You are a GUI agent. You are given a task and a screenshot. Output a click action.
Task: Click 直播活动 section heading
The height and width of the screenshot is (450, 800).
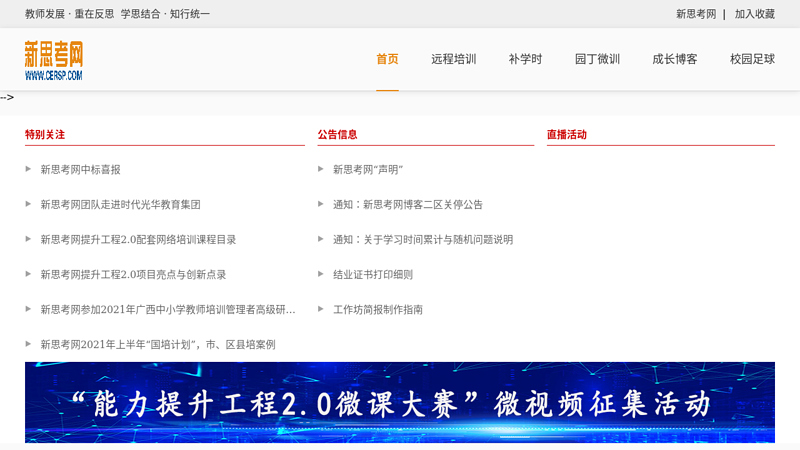(567, 135)
